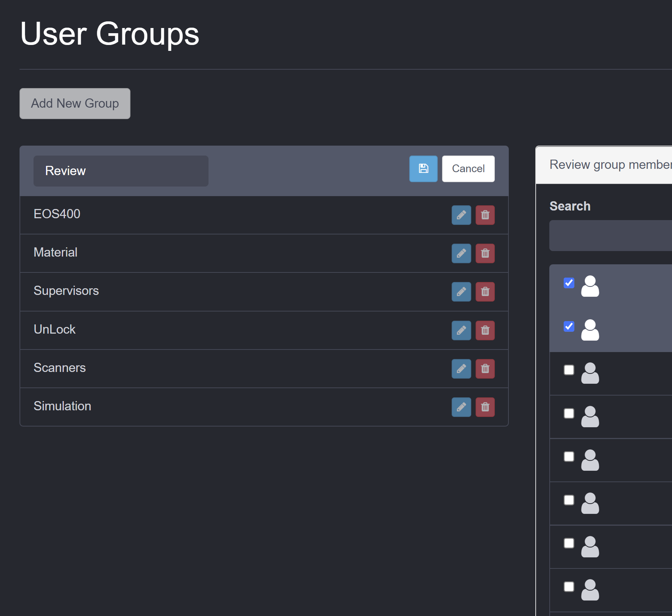Delete the Scanners group
Screen dimensions: 672x616
[485, 369]
